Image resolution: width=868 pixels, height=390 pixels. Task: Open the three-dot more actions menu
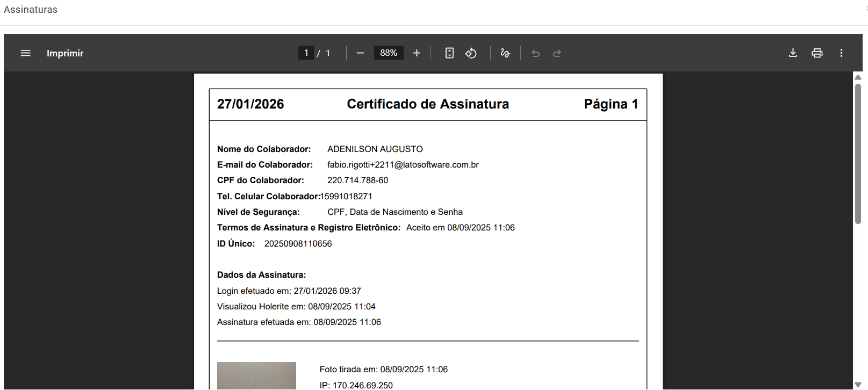[x=841, y=53]
